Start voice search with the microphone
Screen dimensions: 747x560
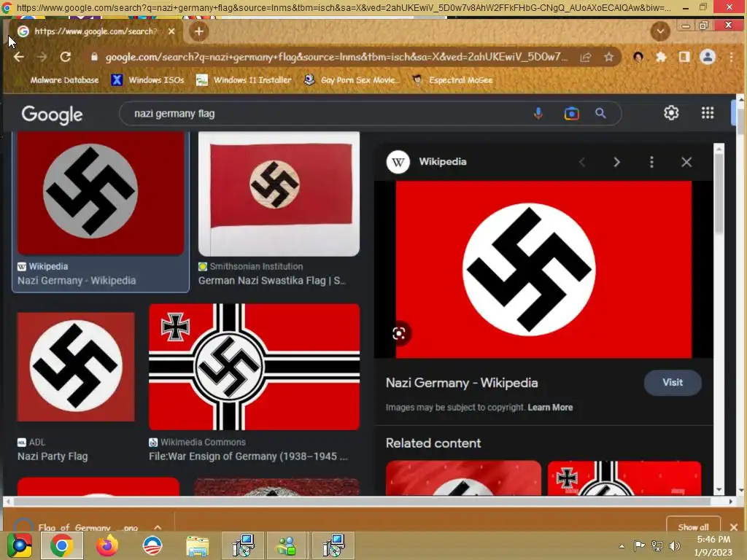[x=538, y=113]
